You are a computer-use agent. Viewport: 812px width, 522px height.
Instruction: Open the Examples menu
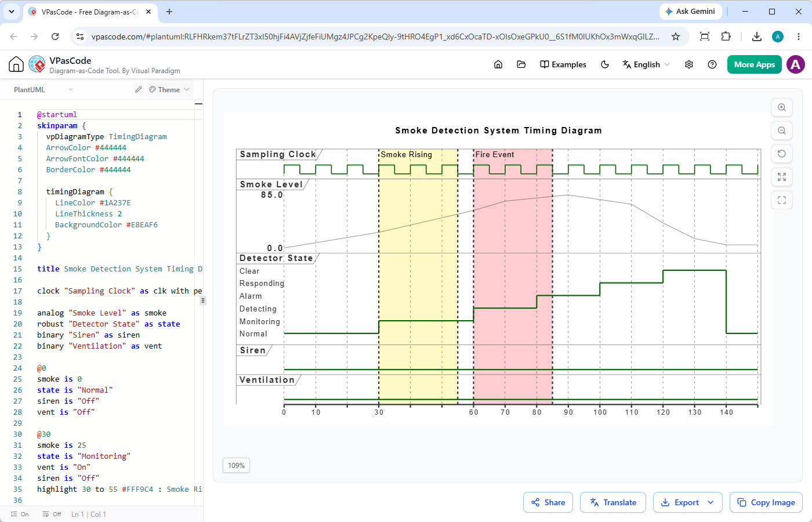[x=563, y=64]
